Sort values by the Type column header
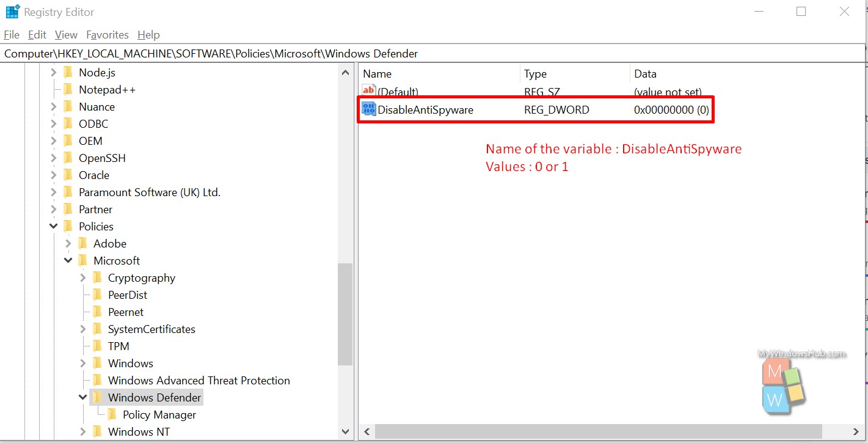 coord(575,74)
